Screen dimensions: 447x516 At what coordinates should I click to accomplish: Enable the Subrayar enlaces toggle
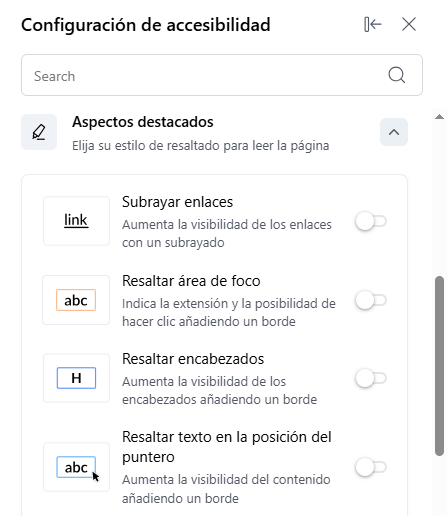pyautogui.click(x=371, y=221)
